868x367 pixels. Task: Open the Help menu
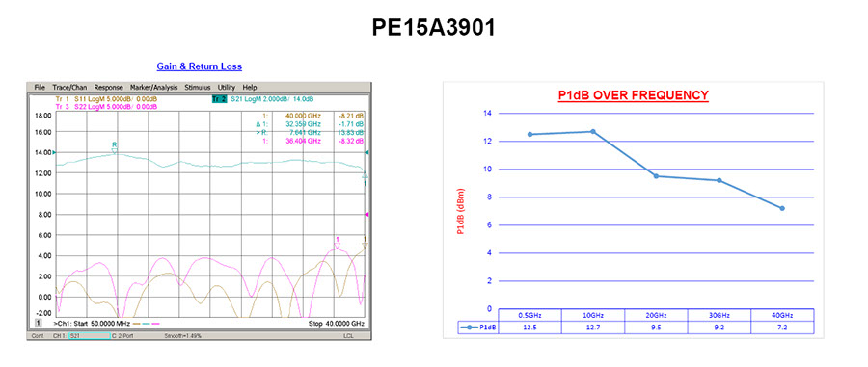tap(250, 88)
